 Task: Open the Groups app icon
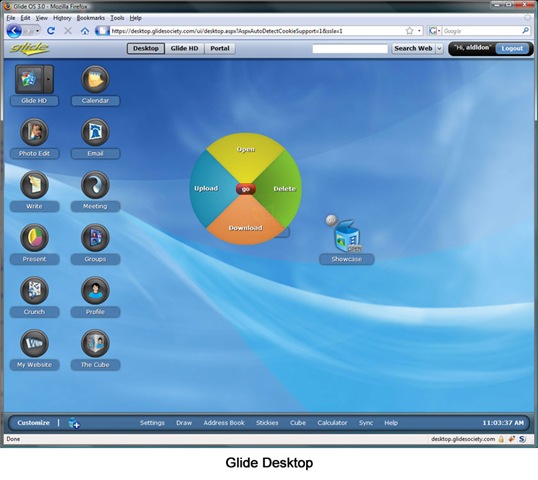click(95, 238)
